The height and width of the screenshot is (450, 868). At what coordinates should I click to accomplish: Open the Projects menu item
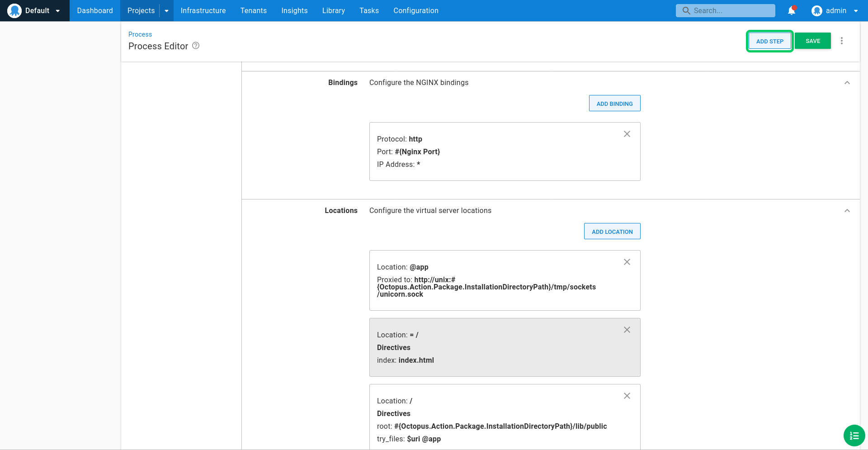[x=141, y=10]
